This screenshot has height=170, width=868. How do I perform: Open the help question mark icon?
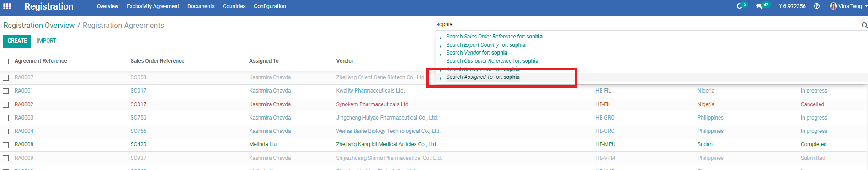[817, 6]
